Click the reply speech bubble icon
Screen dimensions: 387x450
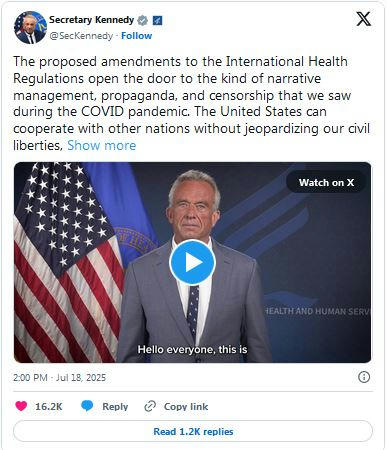tap(87, 406)
